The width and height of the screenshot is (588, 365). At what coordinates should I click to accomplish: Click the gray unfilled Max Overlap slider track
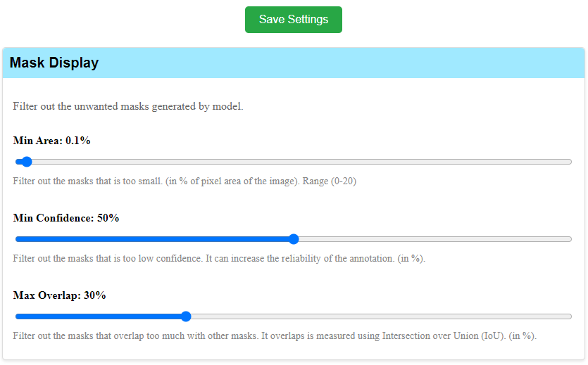point(380,316)
